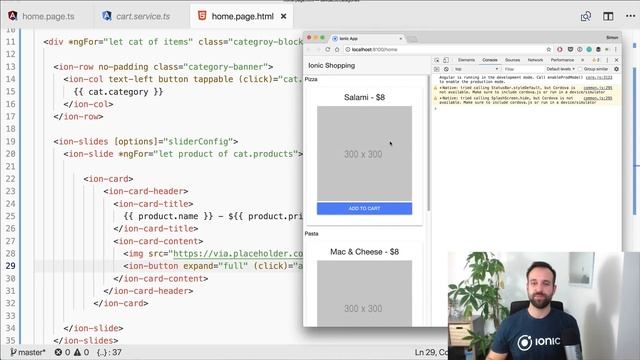This screenshot has width=640, height=360.
Task: Clear the console
Action: point(446,69)
